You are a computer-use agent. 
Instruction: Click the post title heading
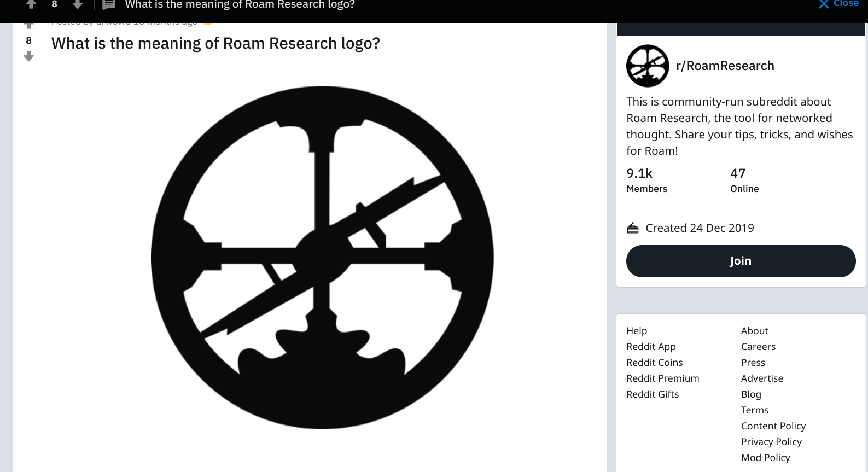click(215, 43)
